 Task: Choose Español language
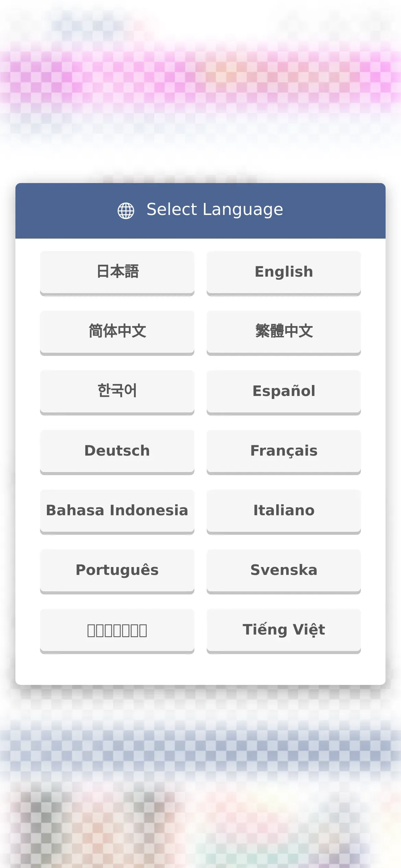coord(284,393)
